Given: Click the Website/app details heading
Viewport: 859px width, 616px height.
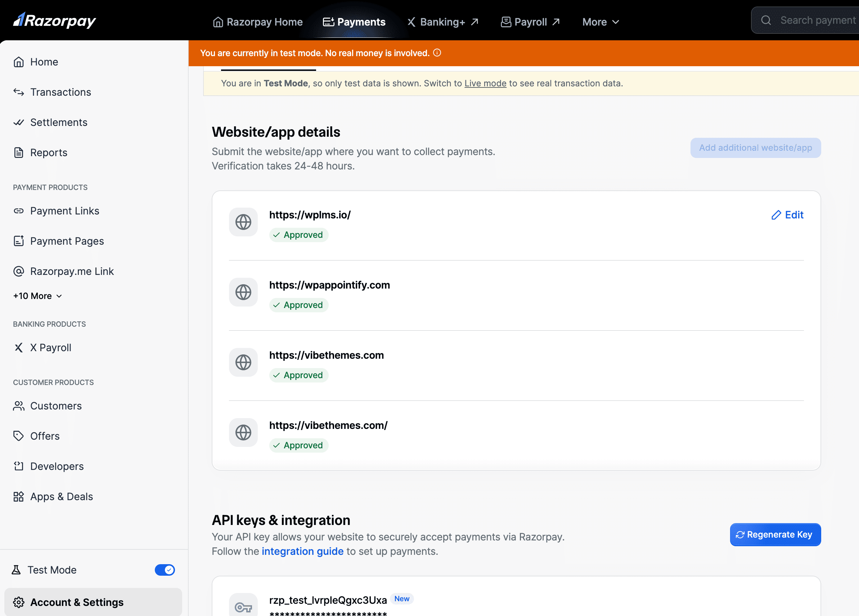Looking at the screenshot, I should [x=276, y=132].
